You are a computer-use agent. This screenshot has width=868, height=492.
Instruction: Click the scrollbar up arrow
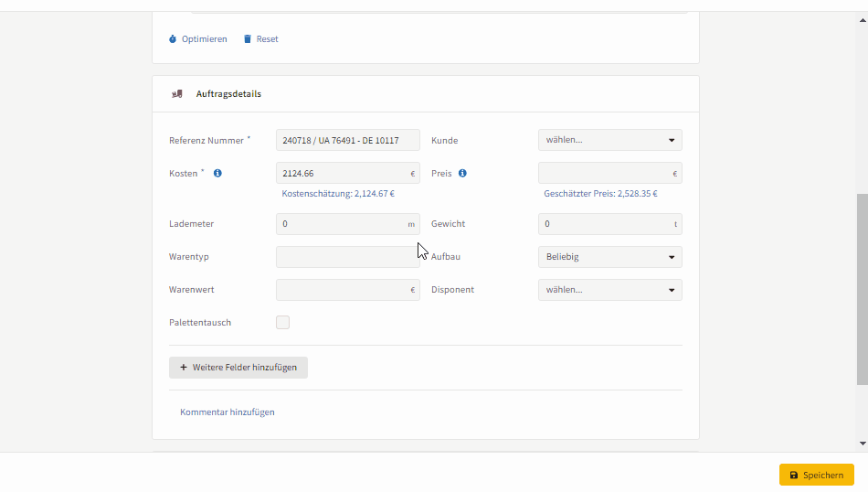[863, 20]
